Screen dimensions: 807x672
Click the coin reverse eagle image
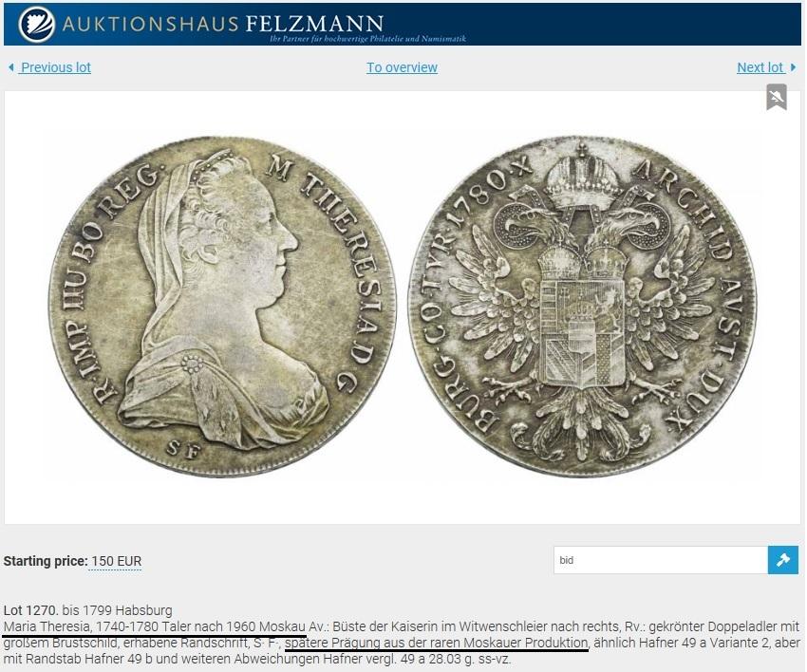pyautogui.click(x=582, y=305)
